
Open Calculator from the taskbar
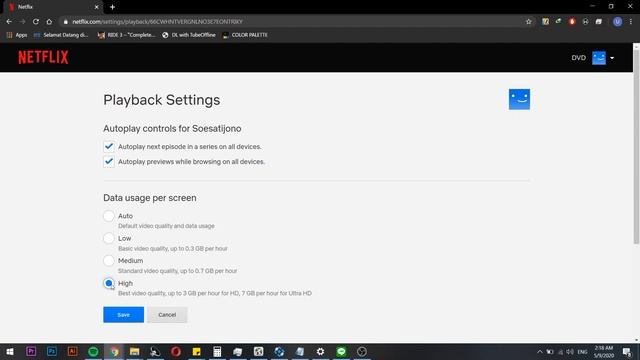pos(217,351)
